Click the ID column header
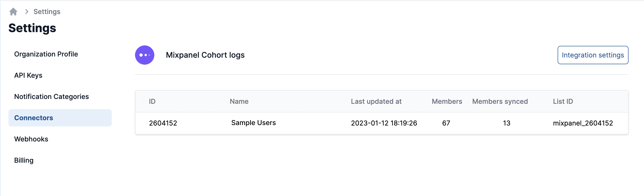 point(152,101)
